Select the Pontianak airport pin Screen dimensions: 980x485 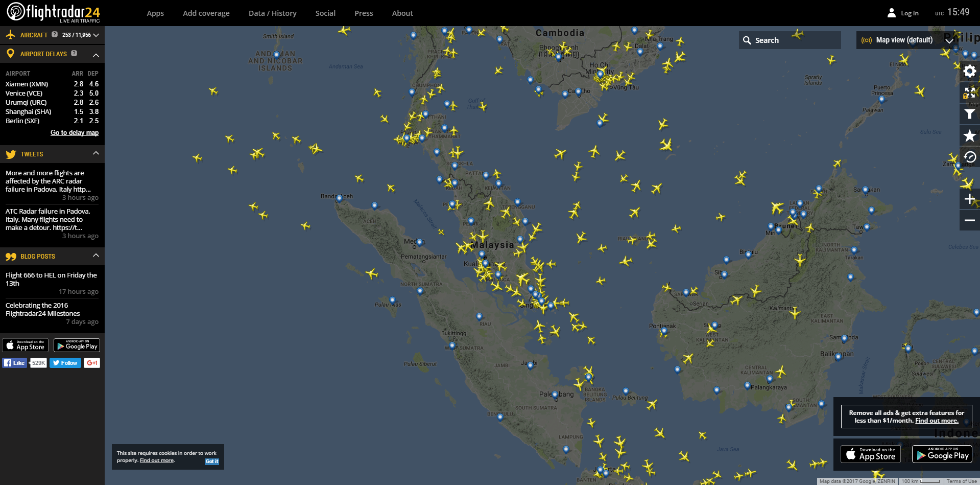coord(664,331)
